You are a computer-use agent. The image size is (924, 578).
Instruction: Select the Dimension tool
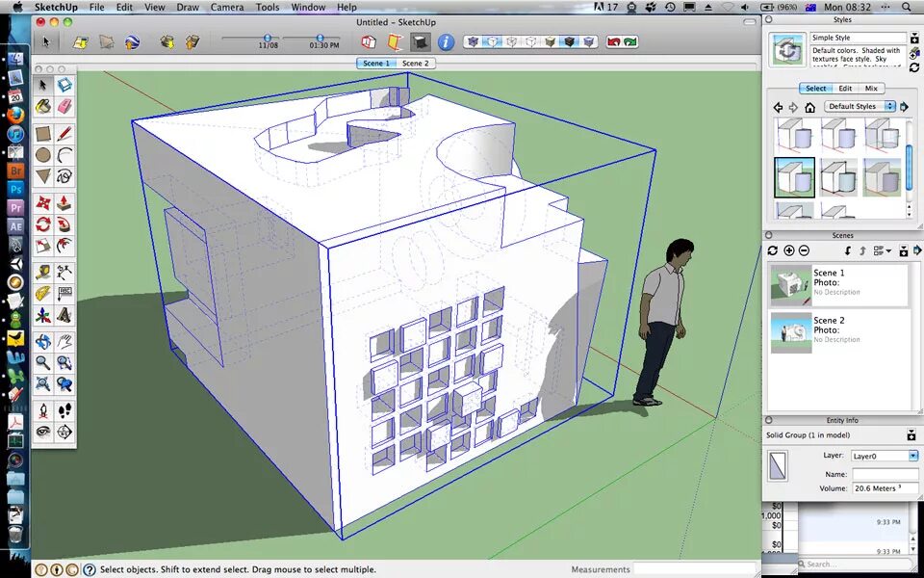coord(64,273)
